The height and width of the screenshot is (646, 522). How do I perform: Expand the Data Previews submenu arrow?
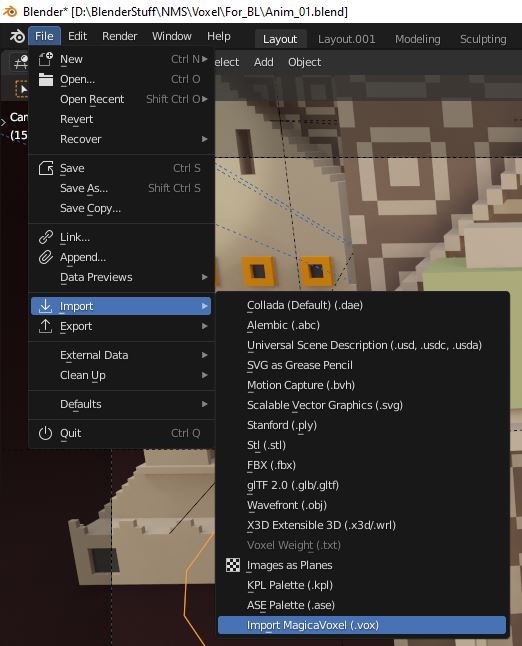[205, 277]
